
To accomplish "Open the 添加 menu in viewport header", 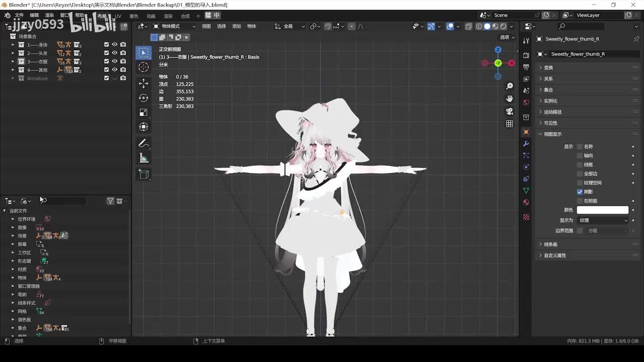I will click(x=236, y=26).
